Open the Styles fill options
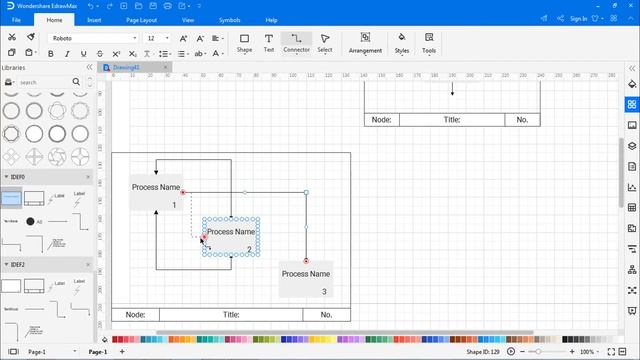This screenshot has height=360, width=640. click(x=402, y=43)
